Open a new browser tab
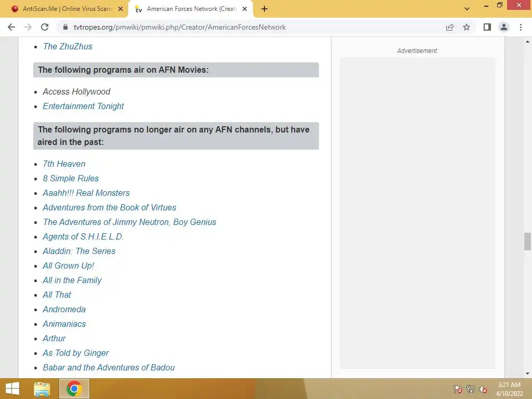Screen dimensions: 532x399 264,9
